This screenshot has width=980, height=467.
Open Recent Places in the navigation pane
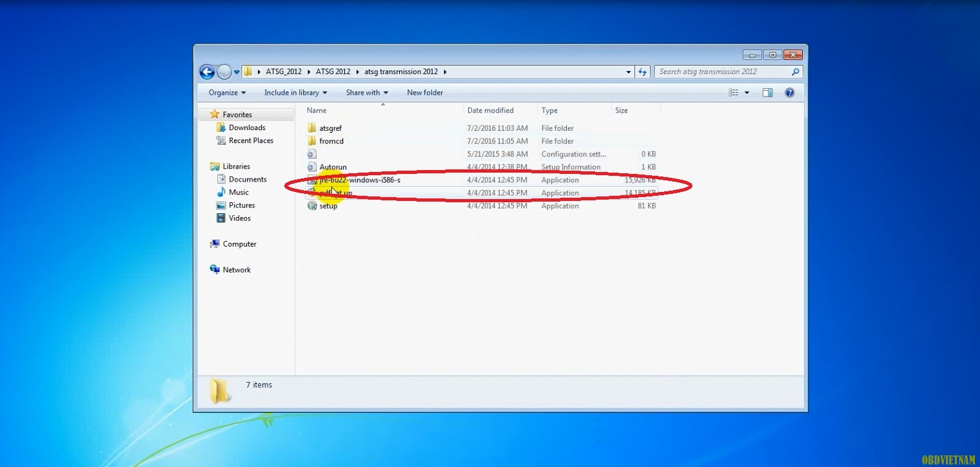[251, 140]
